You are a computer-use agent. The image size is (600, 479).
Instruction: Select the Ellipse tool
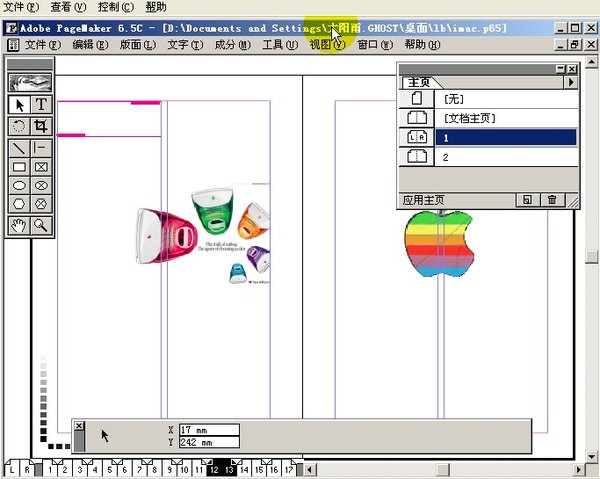pyautogui.click(x=20, y=186)
